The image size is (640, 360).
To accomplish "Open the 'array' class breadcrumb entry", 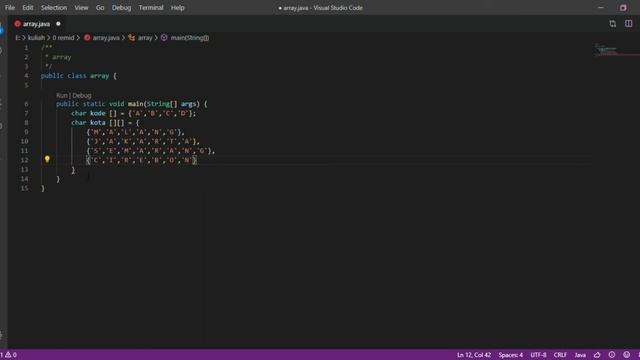I will [x=145, y=38].
